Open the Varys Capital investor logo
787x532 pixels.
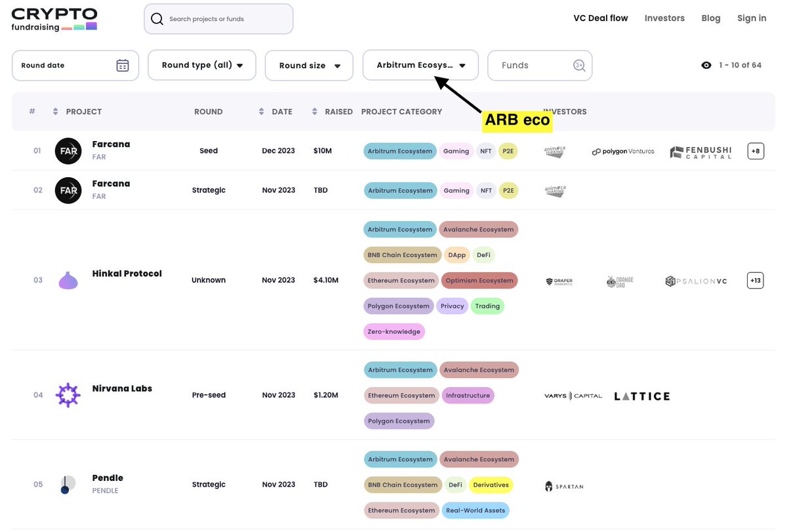click(573, 396)
